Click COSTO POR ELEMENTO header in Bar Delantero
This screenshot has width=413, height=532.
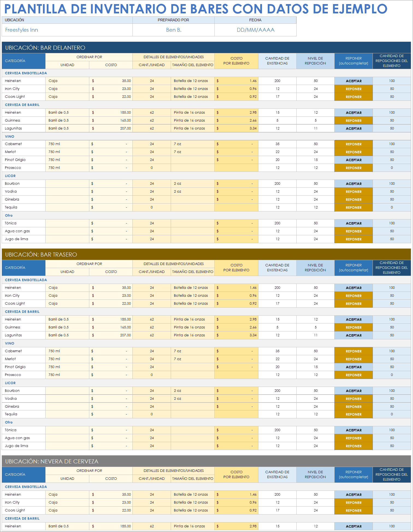(236, 61)
